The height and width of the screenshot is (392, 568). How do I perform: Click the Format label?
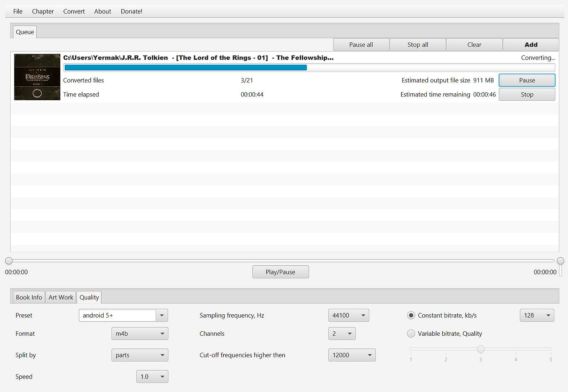[25, 334]
